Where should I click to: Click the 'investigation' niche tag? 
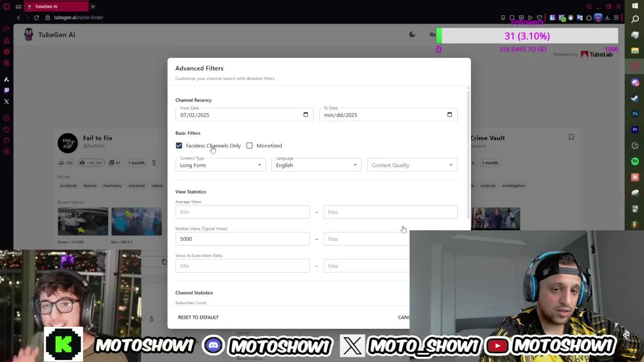(513, 186)
